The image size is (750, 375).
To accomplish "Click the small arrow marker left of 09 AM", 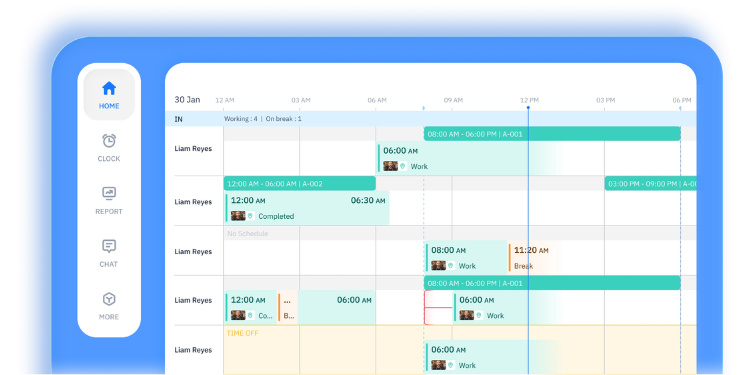I will point(423,109).
